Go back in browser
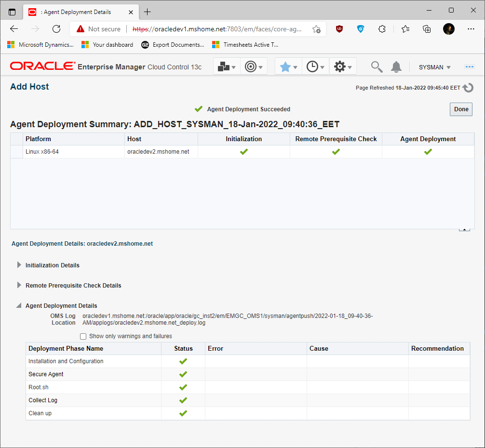The image size is (485, 448). [x=14, y=29]
